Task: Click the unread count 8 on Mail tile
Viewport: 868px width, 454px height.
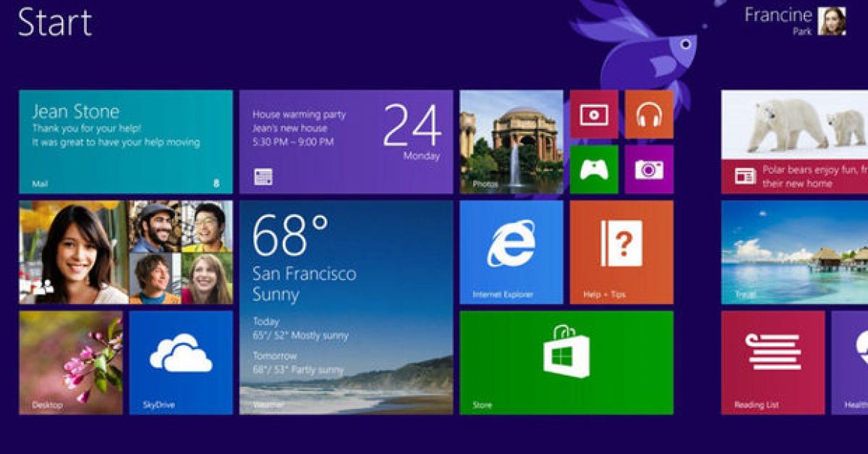Action: click(216, 183)
